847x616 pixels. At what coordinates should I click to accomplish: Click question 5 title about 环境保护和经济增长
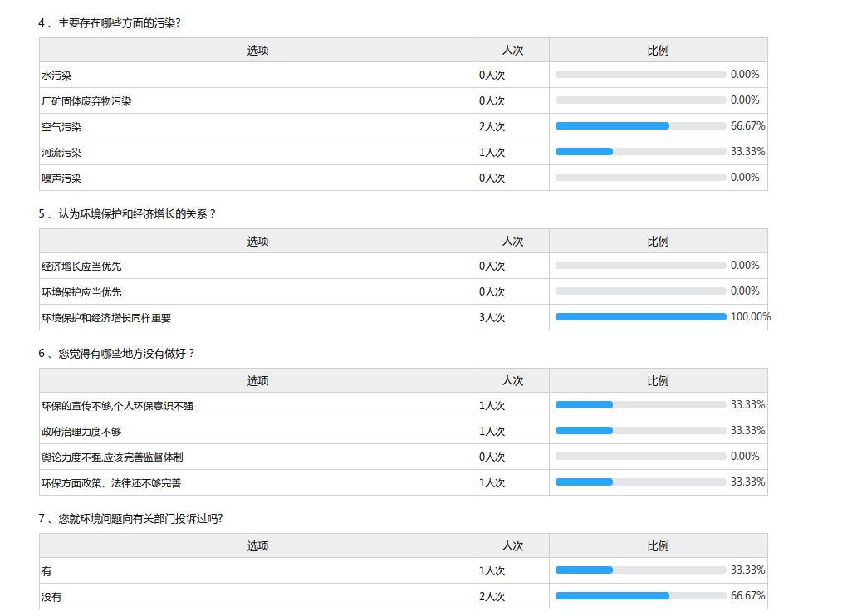coord(127,213)
